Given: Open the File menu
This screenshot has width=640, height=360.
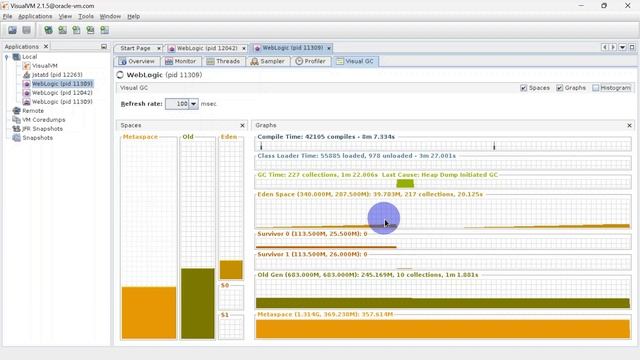Looking at the screenshot, I should (x=7, y=16).
